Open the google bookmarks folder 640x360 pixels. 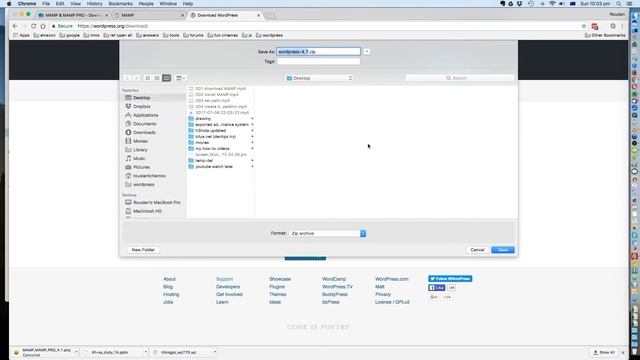pyautogui.click(x=70, y=36)
